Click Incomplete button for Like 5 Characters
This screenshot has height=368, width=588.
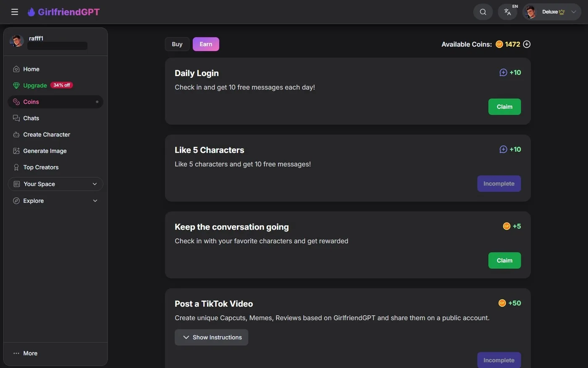coord(499,184)
